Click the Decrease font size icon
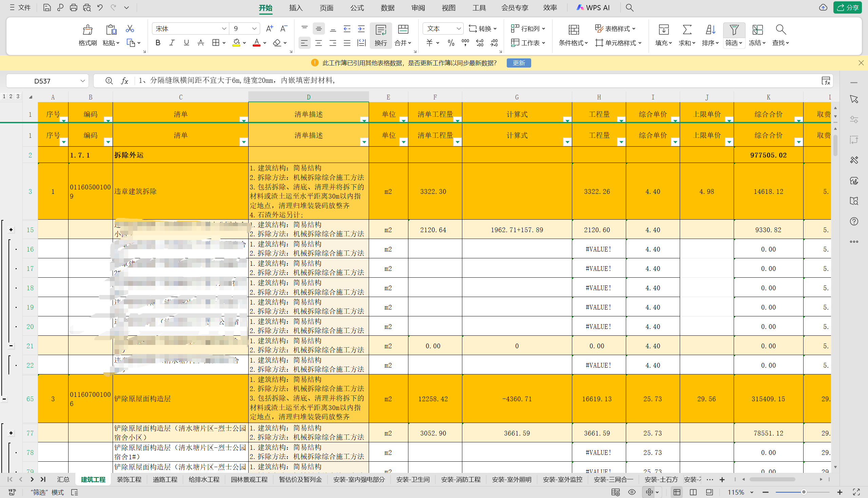This screenshot has width=868, height=498. (x=284, y=29)
